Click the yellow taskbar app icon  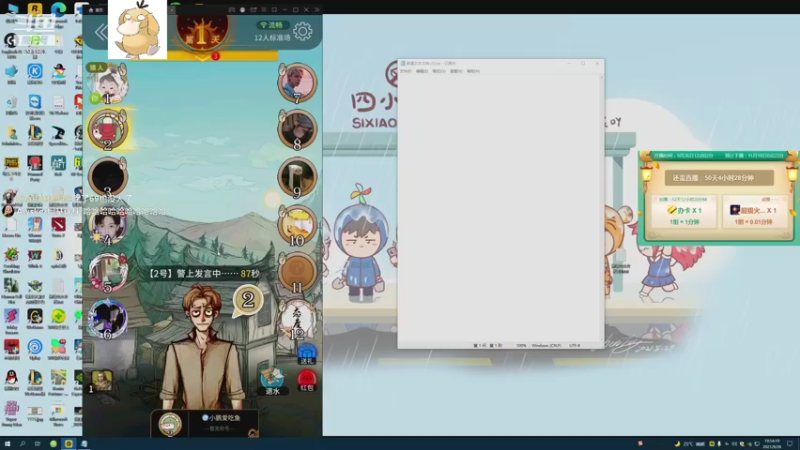68,443
